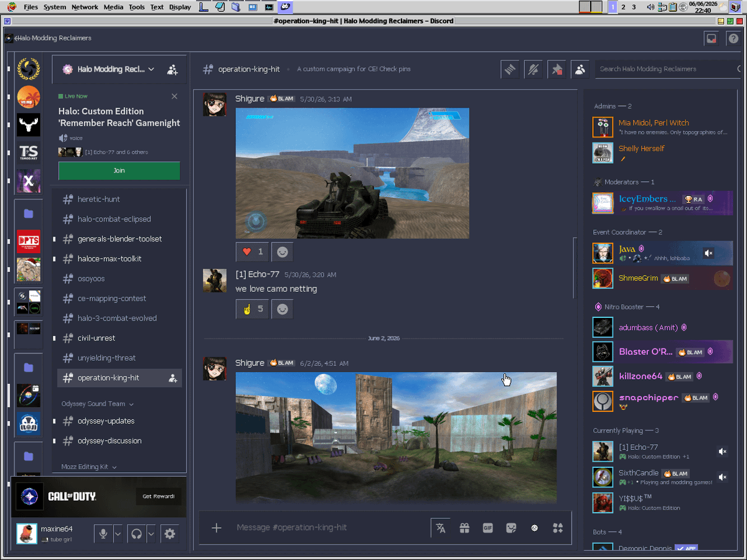Image resolution: width=747 pixels, height=560 pixels.
Task: Open user settings gear icon
Action: pyautogui.click(x=170, y=534)
